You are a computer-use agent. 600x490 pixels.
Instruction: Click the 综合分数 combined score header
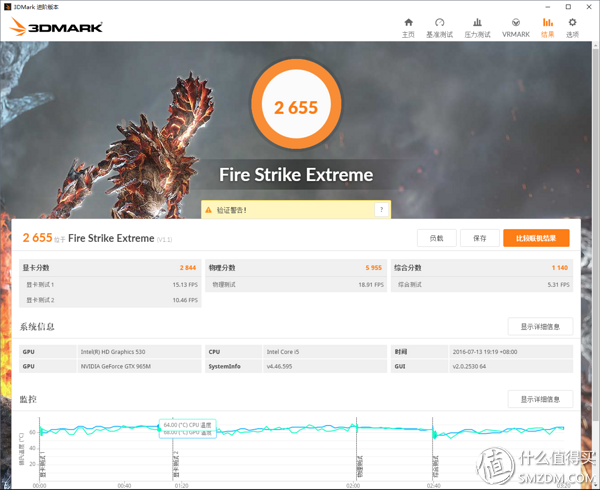[x=408, y=268]
